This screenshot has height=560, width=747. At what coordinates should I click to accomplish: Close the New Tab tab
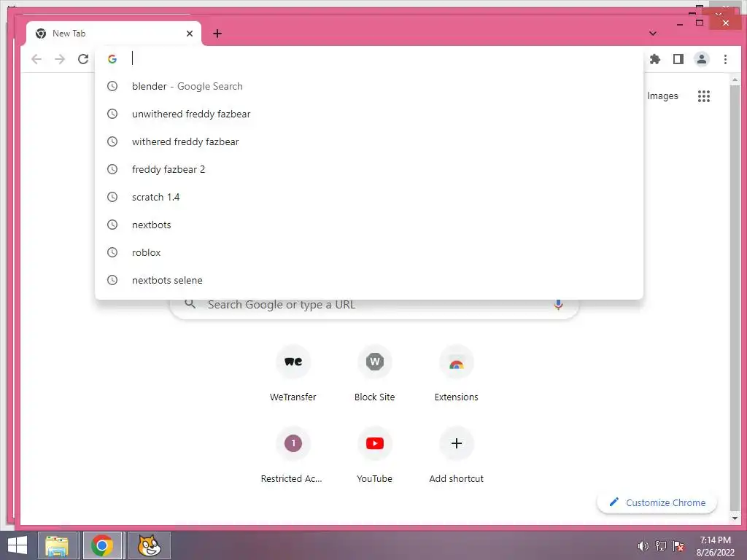click(190, 34)
